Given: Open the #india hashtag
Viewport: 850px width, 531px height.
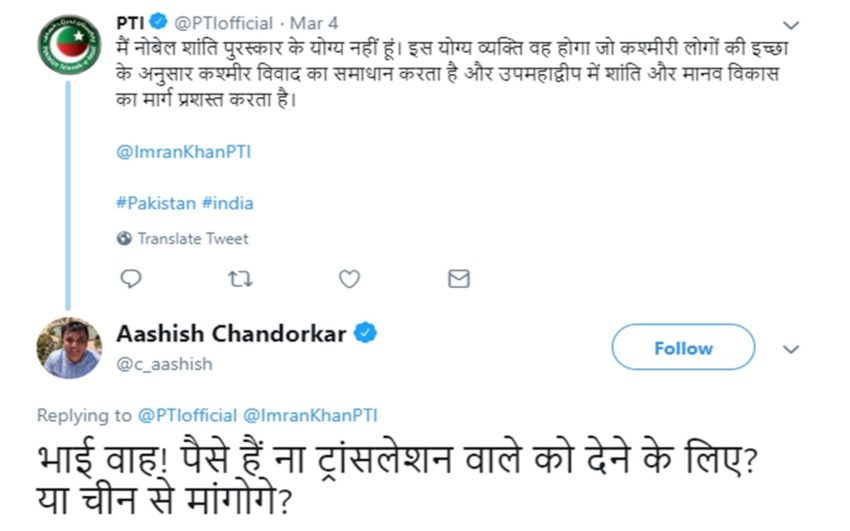Looking at the screenshot, I should coord(227,203).
